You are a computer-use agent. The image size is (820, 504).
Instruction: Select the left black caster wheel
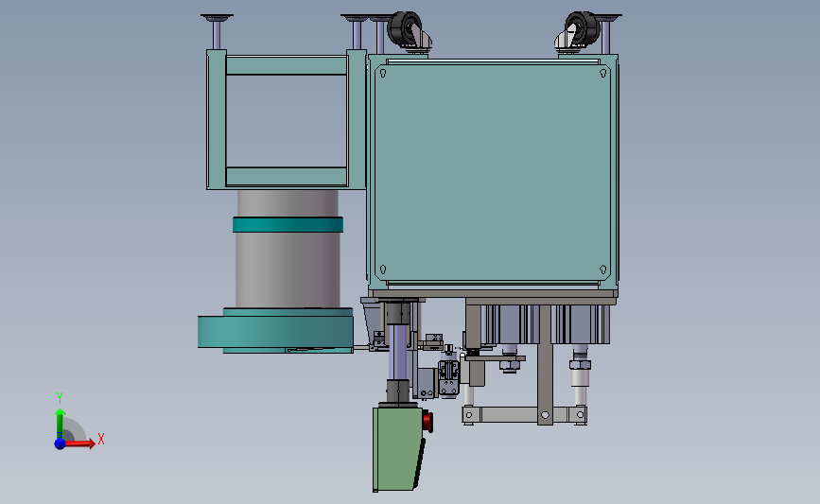(405, 28)
